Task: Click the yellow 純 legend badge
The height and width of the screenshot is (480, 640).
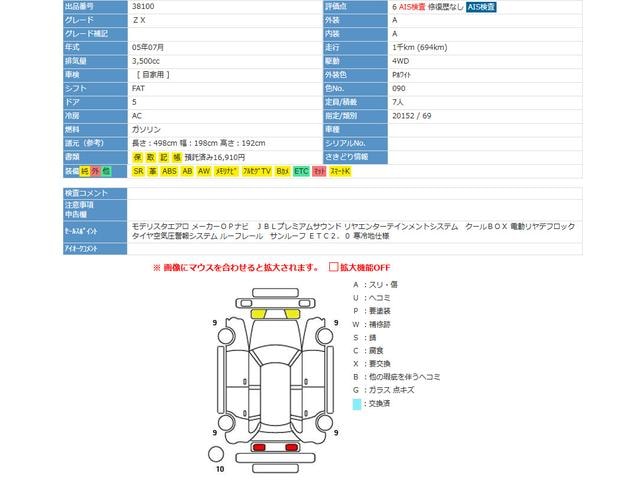Action: pyautogui.click(x=84, y=171)
